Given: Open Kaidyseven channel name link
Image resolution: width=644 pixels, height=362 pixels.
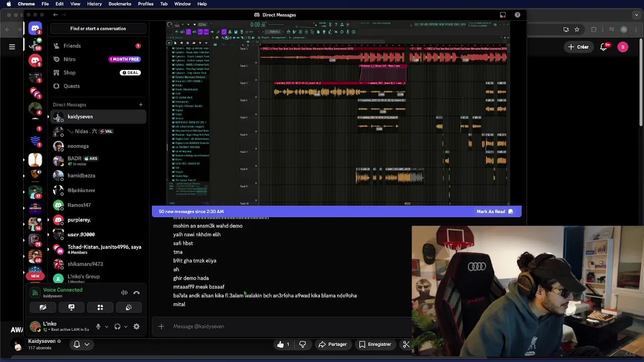Looking at the screenshot, I should click(x=42, y=341).
